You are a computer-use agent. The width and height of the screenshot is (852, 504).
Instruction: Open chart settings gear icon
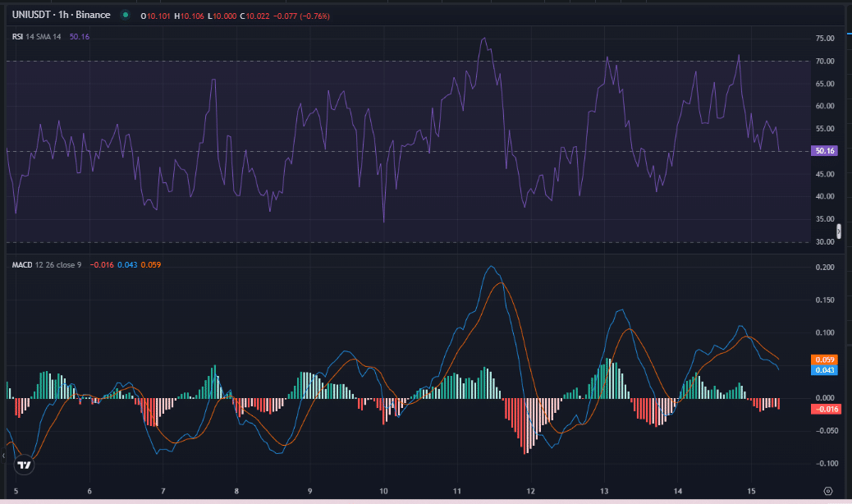tap(827, 491)
